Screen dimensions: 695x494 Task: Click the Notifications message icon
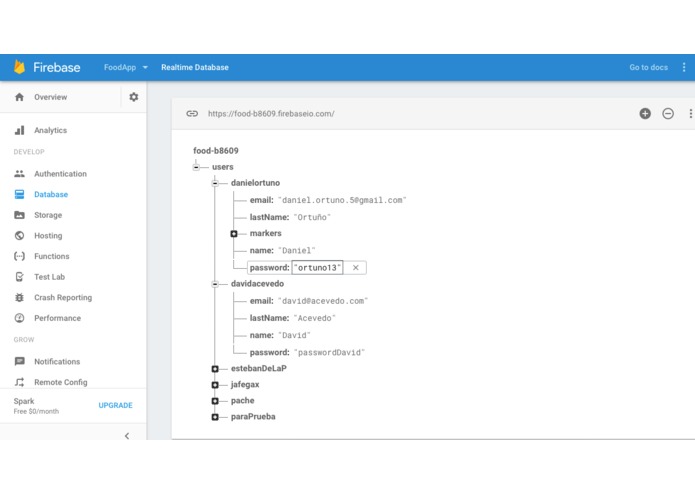click(19, 362)
